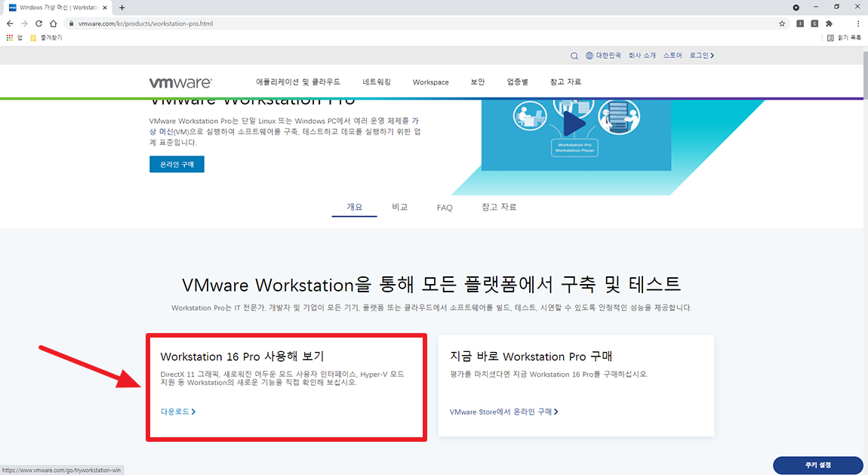Open the 회사 소개 link
The width and height of the screenshot is (868, 475).
tap(642, 55)
